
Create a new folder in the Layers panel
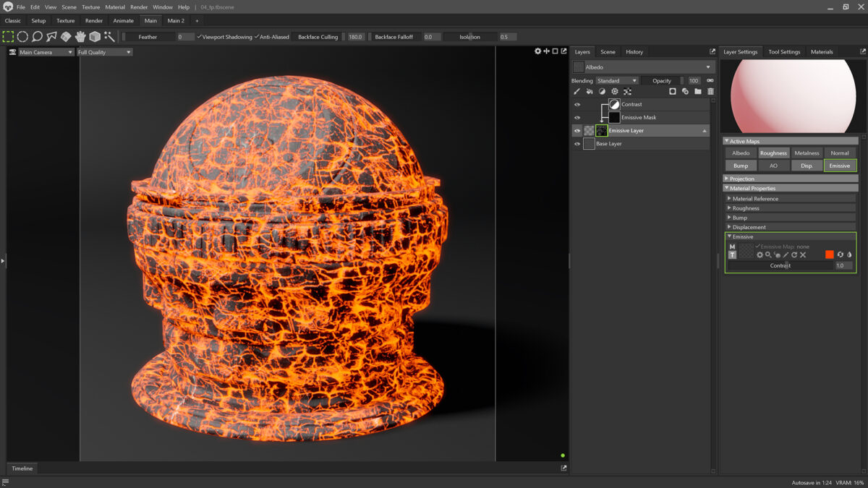697,91
